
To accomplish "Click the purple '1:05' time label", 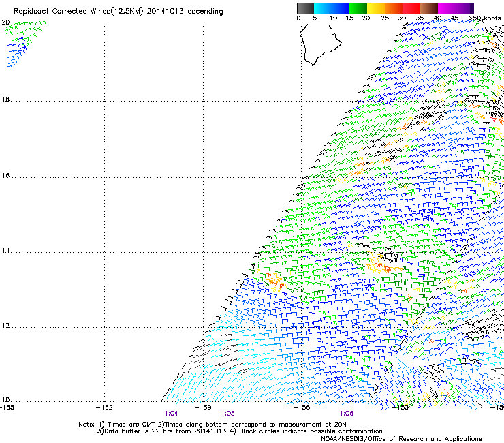I will pos(228,414).
